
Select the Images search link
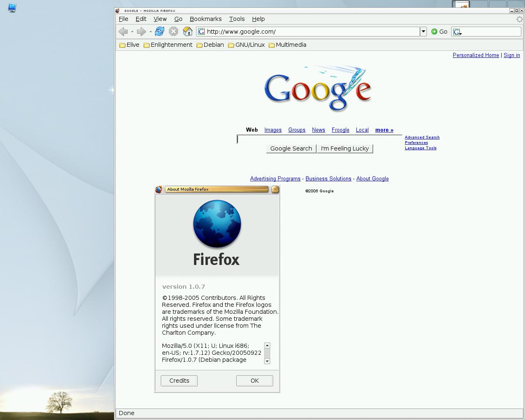coord(273,130)
